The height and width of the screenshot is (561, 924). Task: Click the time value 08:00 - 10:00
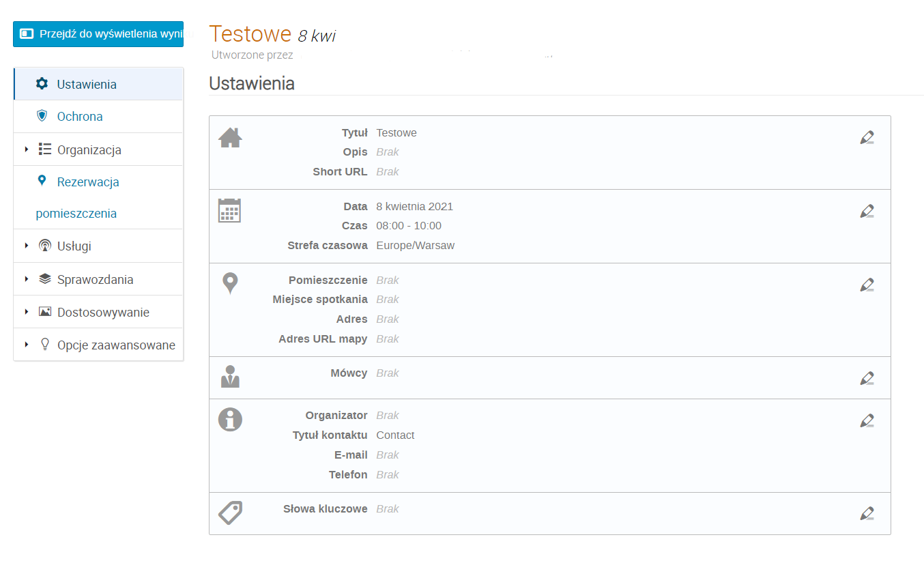coord(409,225)
